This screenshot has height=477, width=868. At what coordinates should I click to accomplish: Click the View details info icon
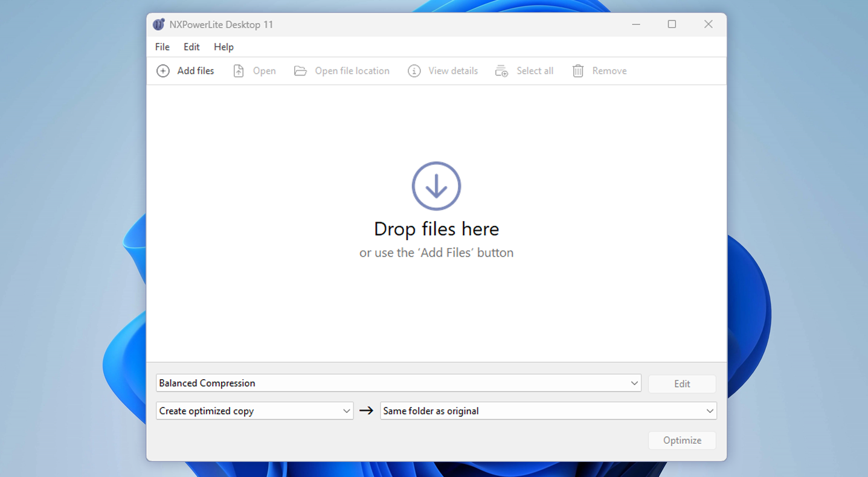coord(414,71)
